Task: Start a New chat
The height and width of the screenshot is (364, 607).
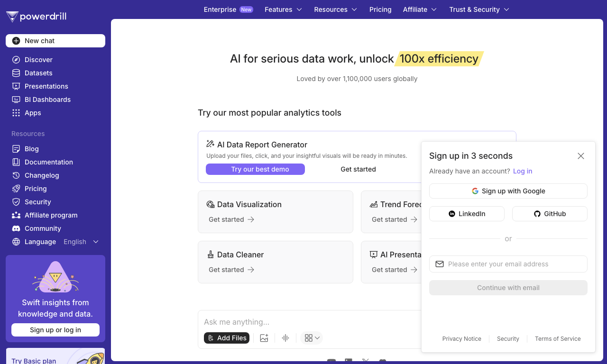Action: coord(55,41)
